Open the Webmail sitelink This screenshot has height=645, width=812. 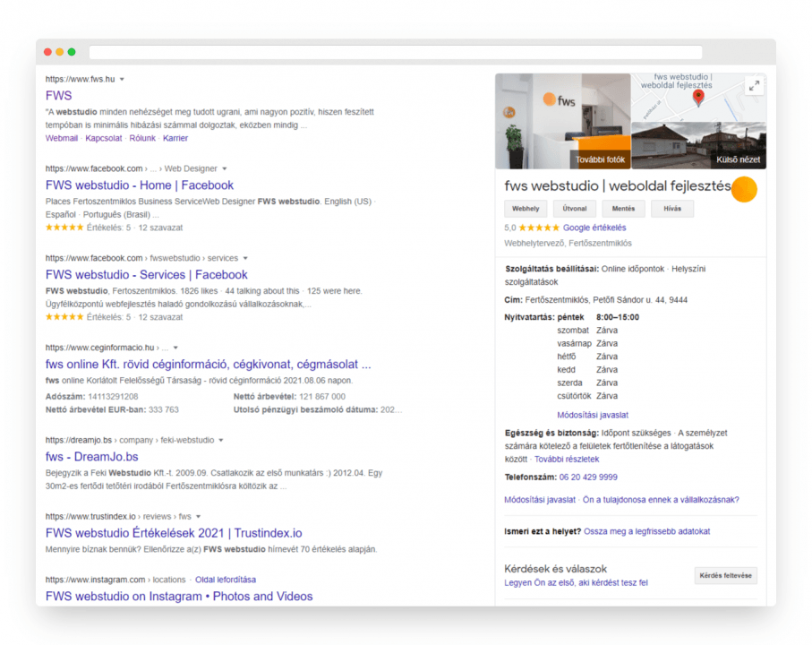coord(62,138)
